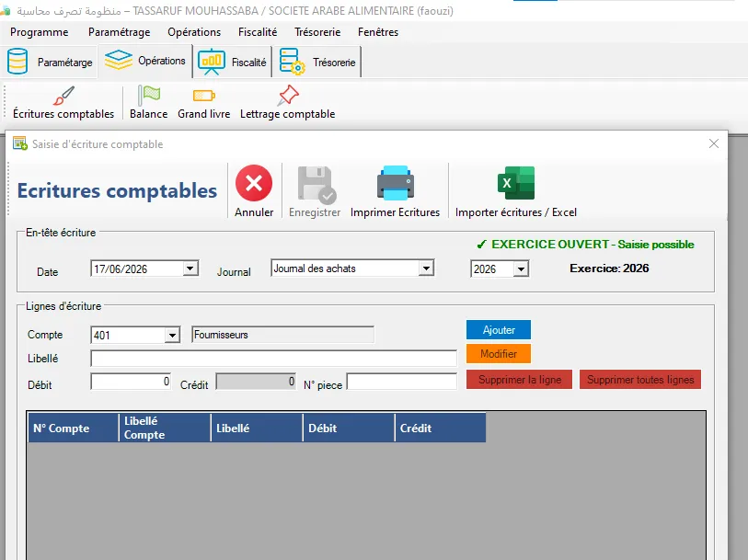This screenshot has height=560, width=748.
Task: Expand the Compte 401 dropdown
Action: 172,335
